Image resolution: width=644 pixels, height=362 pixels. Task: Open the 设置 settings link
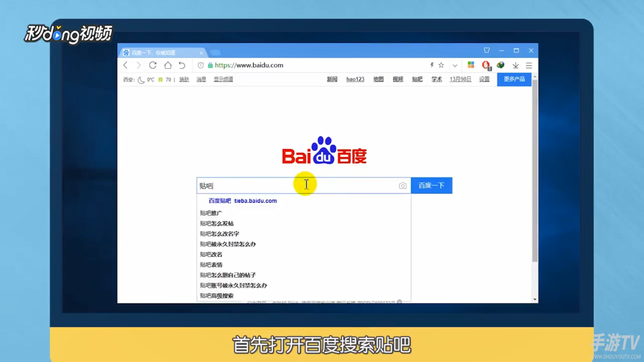tap(484, 79)
